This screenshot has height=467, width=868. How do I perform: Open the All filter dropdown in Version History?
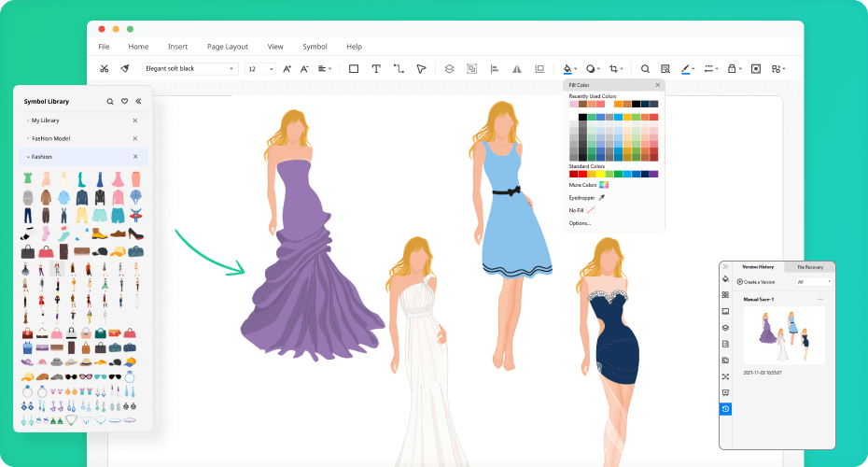[814, 281]
